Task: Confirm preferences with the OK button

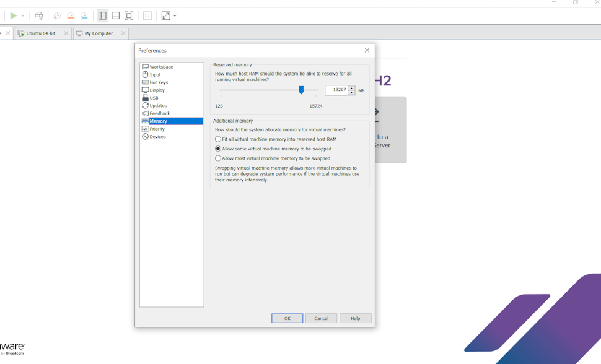Action: pos(287,318)
